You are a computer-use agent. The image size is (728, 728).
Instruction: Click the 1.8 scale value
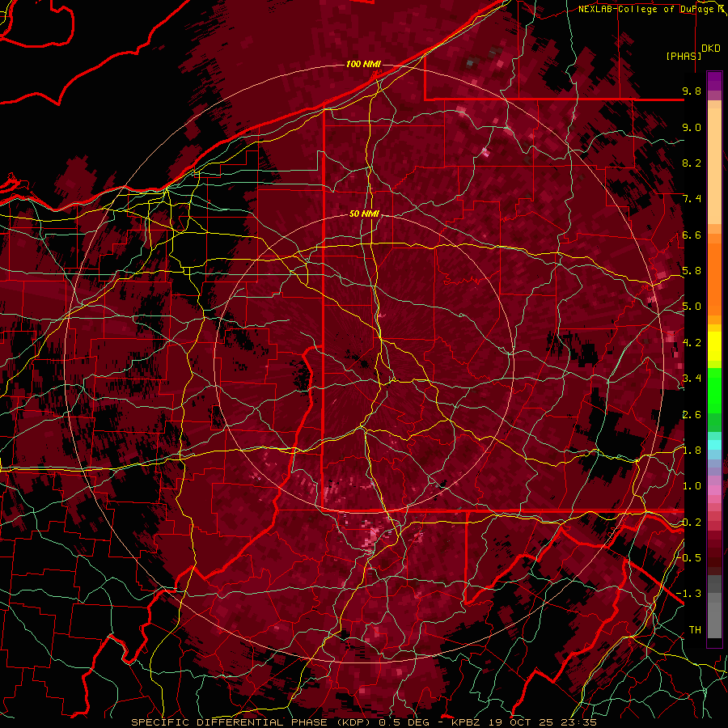(x=692, y=451)
